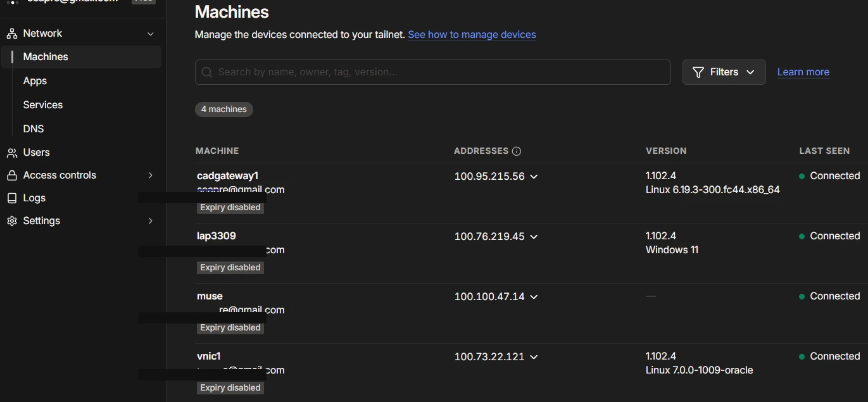Click Linux 6.19.3-300.fc44.x86_64 version text
Viewport: 868px width, 402px height.
pos(713,190)
